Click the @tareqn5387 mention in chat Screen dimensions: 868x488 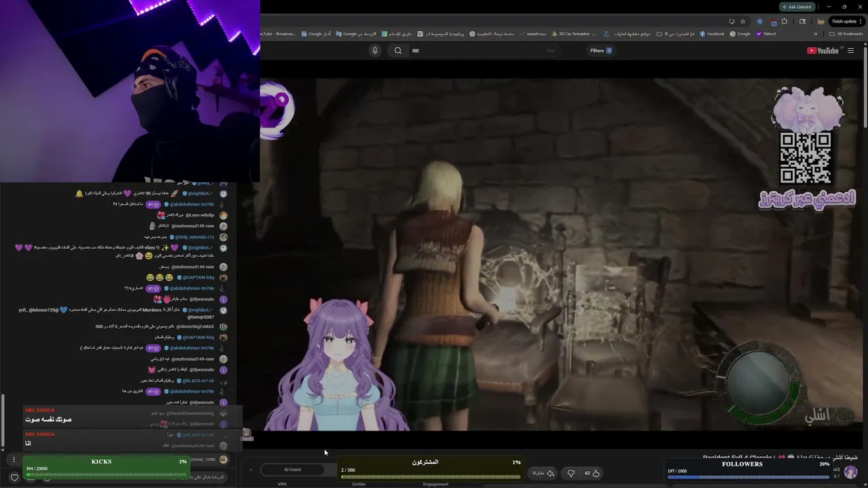[x=200, y=317]
